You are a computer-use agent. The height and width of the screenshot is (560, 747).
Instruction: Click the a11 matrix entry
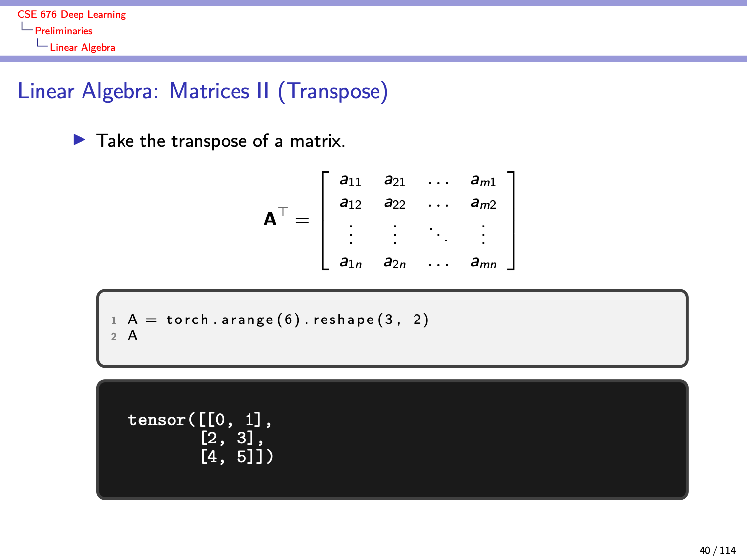pos(350,180)
